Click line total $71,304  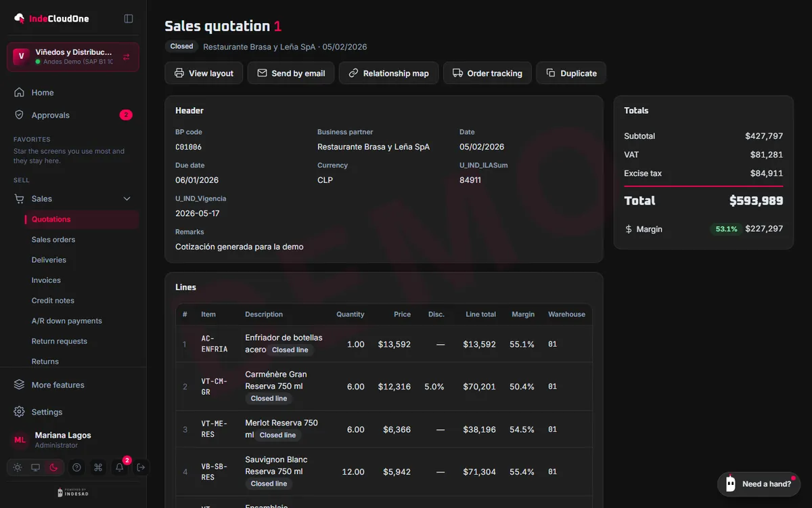click(479, 472)
